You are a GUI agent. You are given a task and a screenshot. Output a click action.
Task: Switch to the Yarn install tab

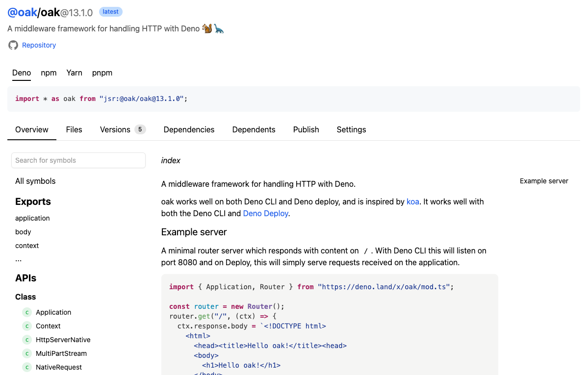[x=74, y=73]
